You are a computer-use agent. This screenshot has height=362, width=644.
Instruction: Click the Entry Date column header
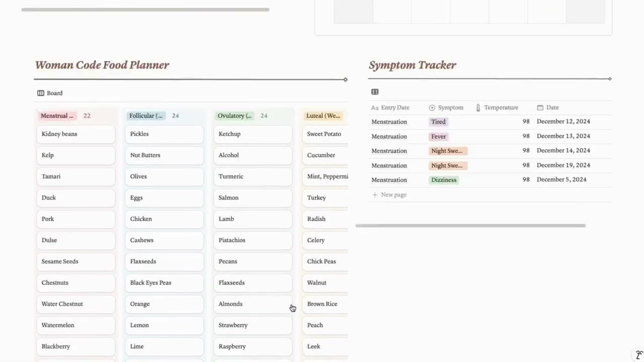(x=390, y=108)
